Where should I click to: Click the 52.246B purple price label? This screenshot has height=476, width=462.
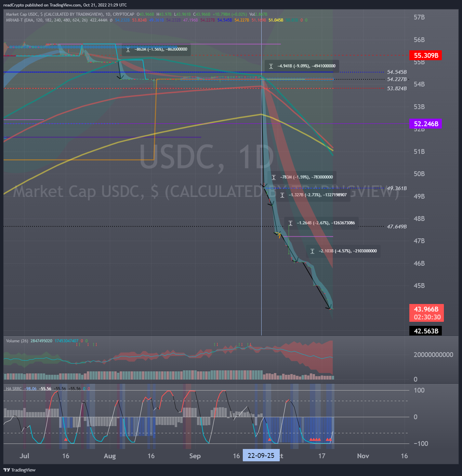(x=425, y=124)
